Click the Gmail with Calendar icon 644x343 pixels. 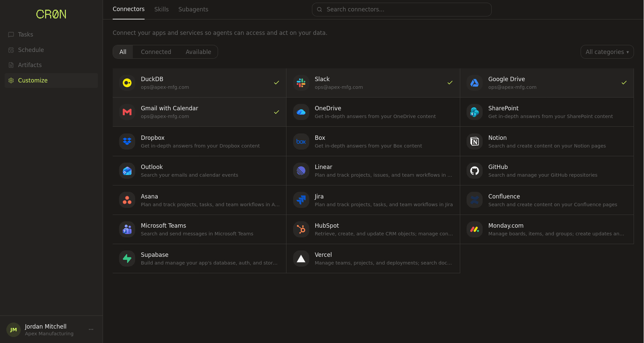(x=127, y=112)
